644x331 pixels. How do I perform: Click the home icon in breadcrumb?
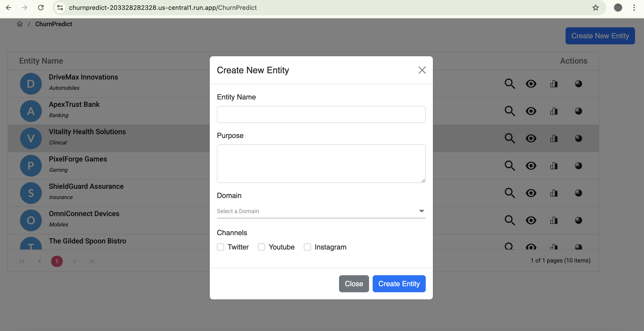(19, 24)
